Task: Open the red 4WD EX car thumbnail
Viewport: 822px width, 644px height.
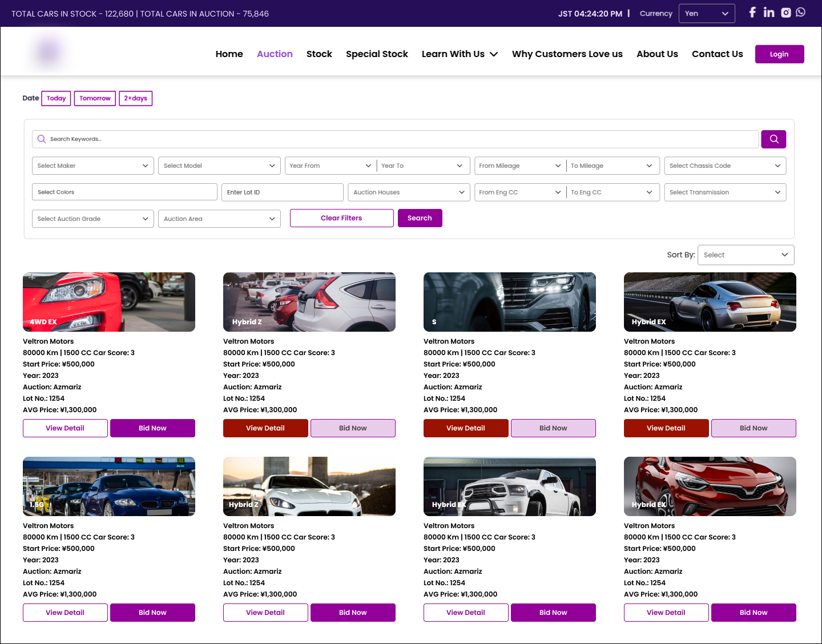Action: [x=109, y=302]
